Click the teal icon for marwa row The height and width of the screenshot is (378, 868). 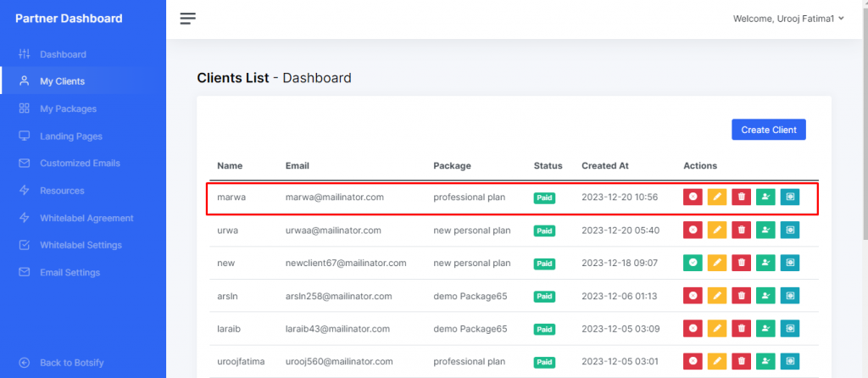point(790,197)
